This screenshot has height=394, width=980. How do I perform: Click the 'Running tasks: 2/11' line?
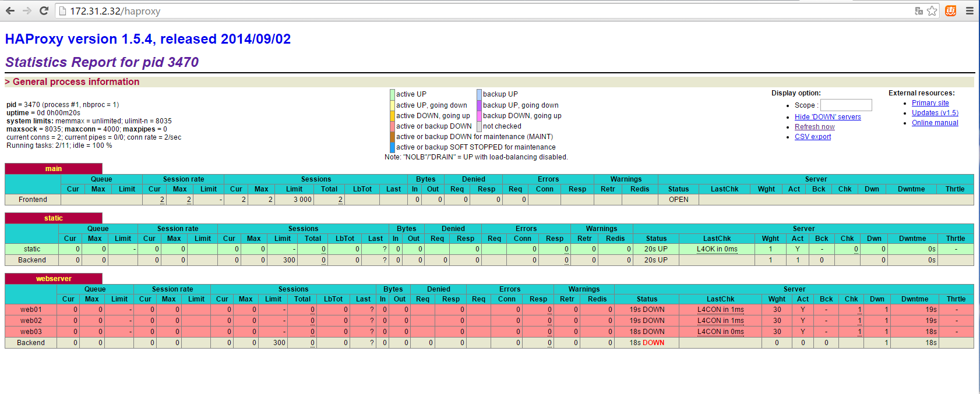[x=59, y=145]
